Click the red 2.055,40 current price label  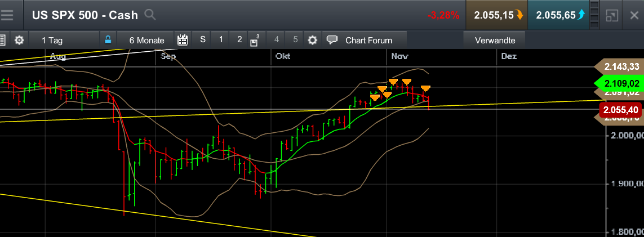click(621, 109)
